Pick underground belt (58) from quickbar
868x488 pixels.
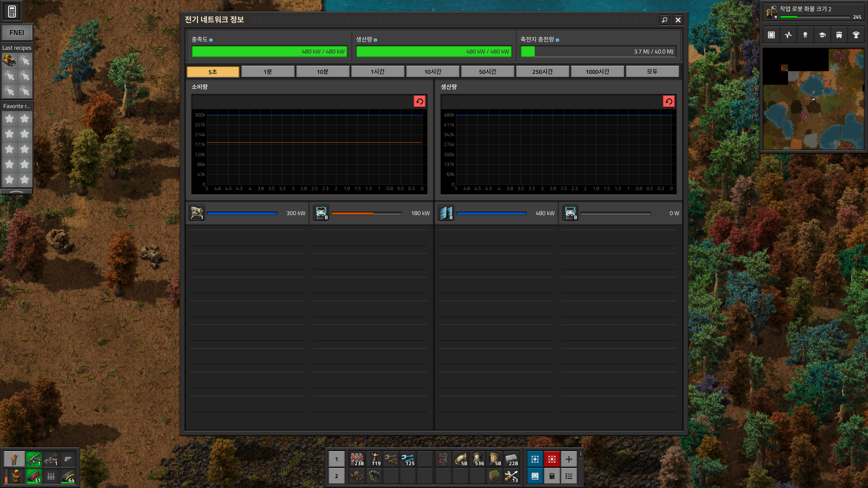click(494, 459)
